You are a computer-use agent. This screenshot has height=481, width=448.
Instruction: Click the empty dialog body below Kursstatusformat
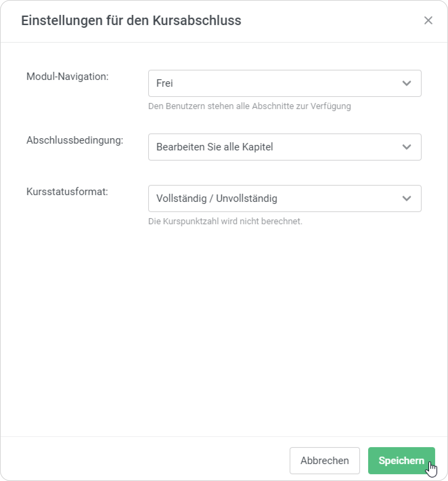223,322
